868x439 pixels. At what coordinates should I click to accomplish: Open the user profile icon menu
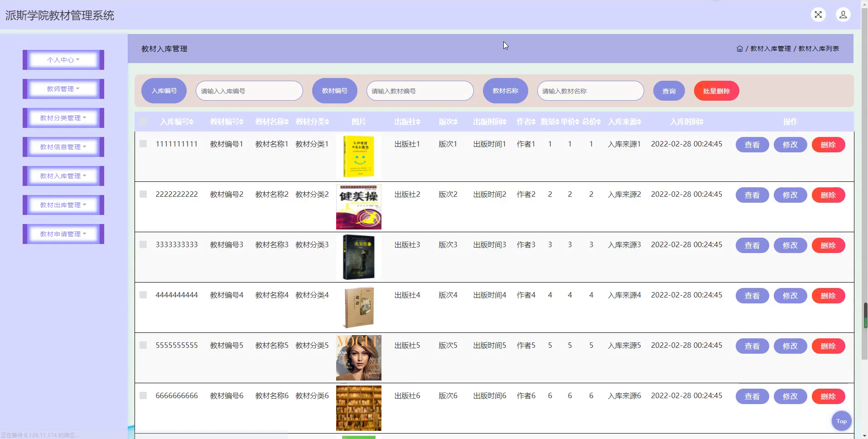(843, 15)
